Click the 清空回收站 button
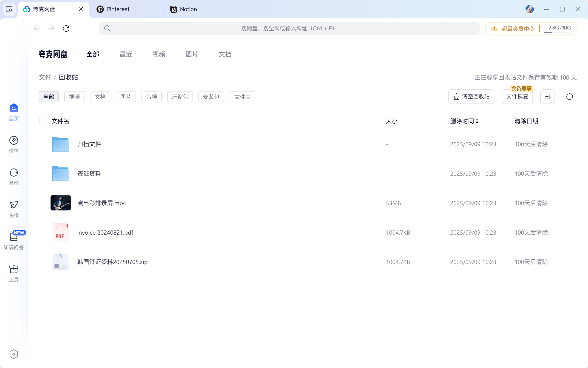Viewport: 588px width, 368px height. tap(471, 97)
